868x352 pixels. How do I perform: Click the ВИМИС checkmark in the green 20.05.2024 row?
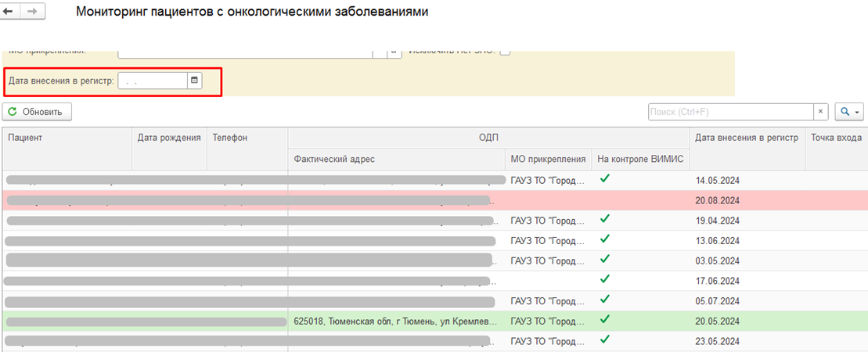pos(604,320)
